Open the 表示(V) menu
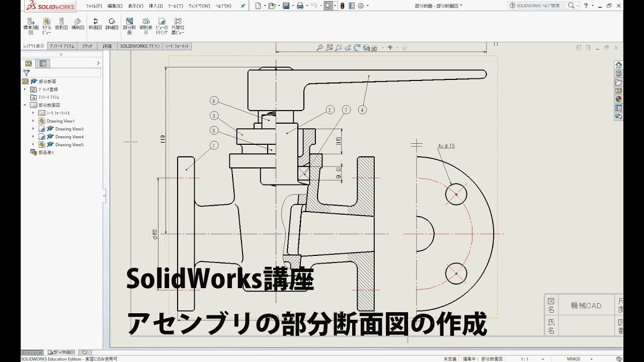644x362 pixels. click(x=135, y=6)
